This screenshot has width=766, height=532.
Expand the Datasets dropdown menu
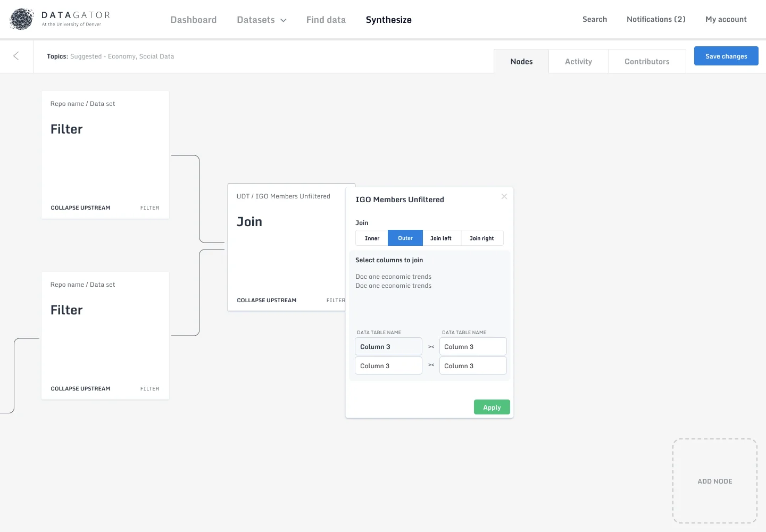261,20
